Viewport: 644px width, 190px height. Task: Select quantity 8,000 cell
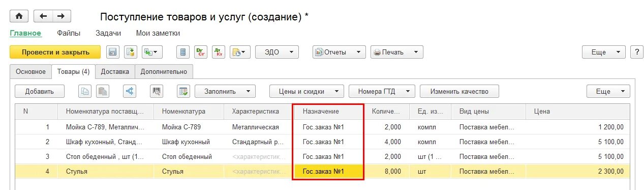[386, 172]
